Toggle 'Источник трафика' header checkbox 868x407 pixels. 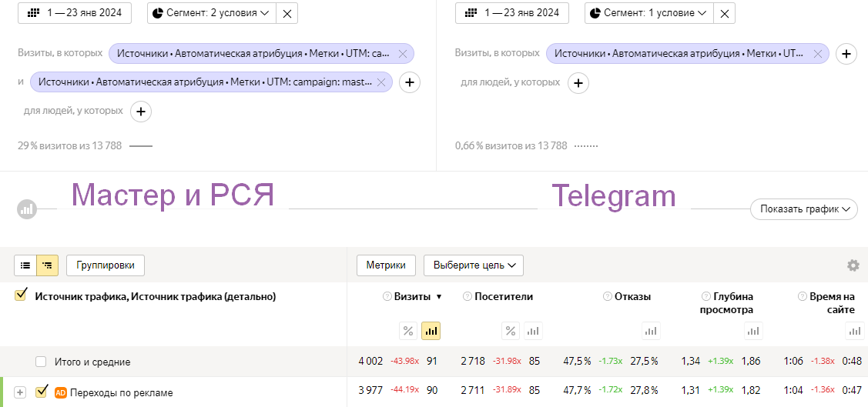pos(21,295)
